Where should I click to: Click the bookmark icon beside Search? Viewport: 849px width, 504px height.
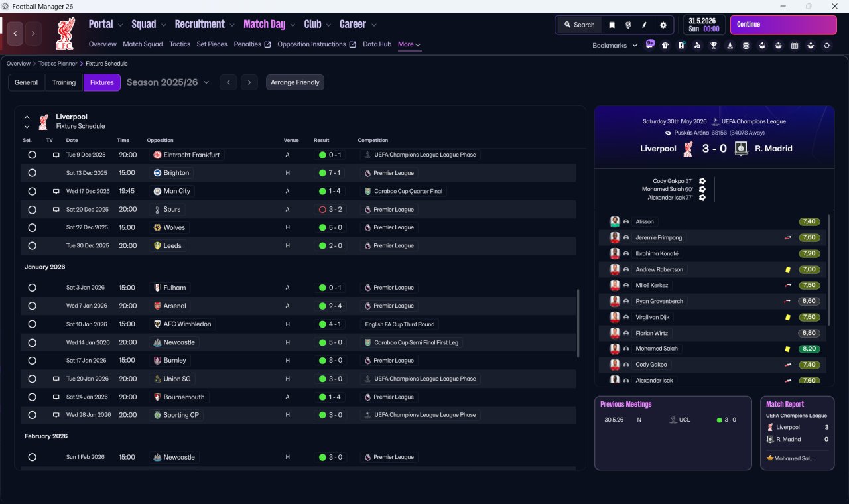612,25
